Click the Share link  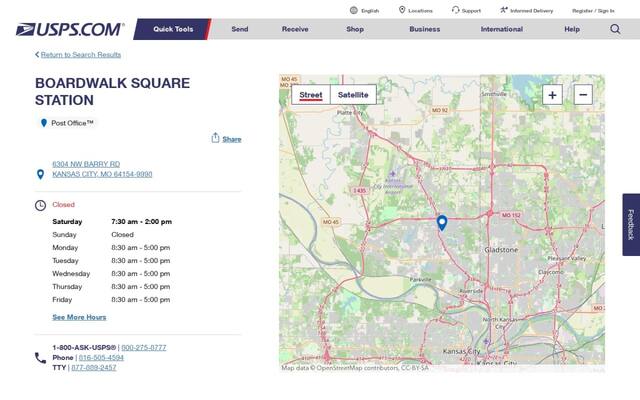pos(232,139)
